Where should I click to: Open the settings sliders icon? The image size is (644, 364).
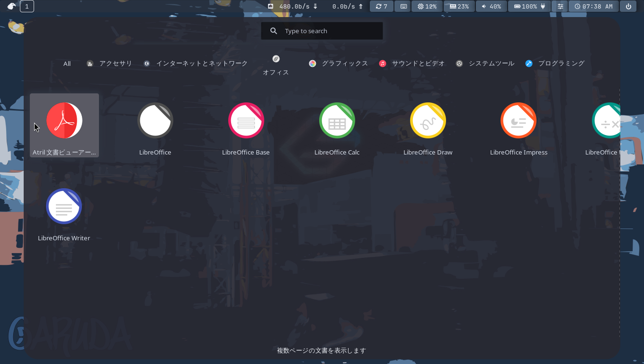coord(560,6)
